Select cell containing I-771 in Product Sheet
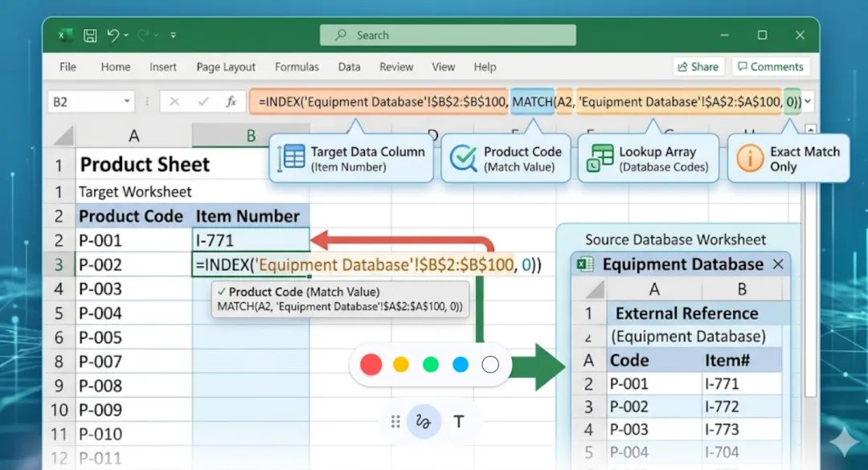Image resolution: width=868 pixels, height=470 pixels. 251,240
